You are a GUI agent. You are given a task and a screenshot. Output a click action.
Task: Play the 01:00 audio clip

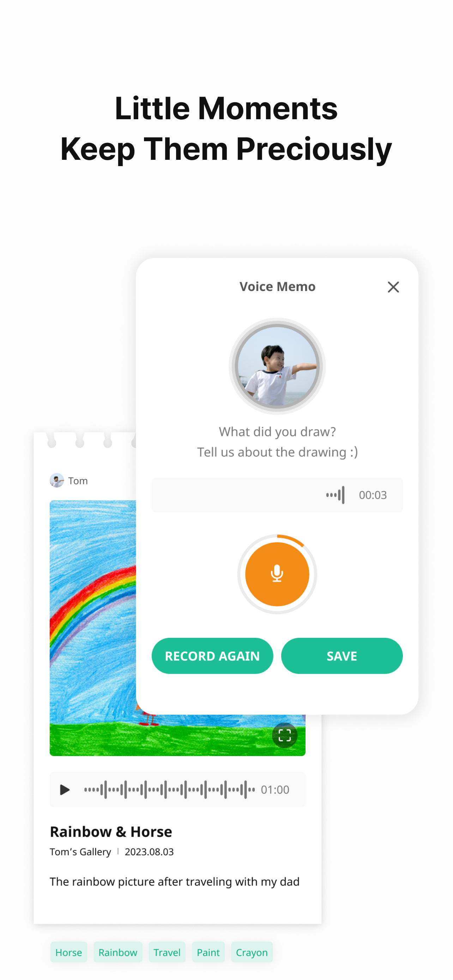point(65,790)
